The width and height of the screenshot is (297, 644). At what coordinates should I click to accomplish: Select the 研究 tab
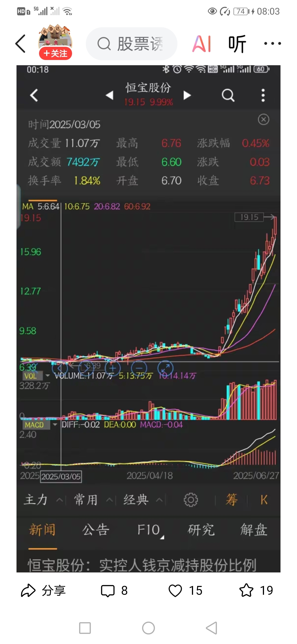tap(201, 530)
